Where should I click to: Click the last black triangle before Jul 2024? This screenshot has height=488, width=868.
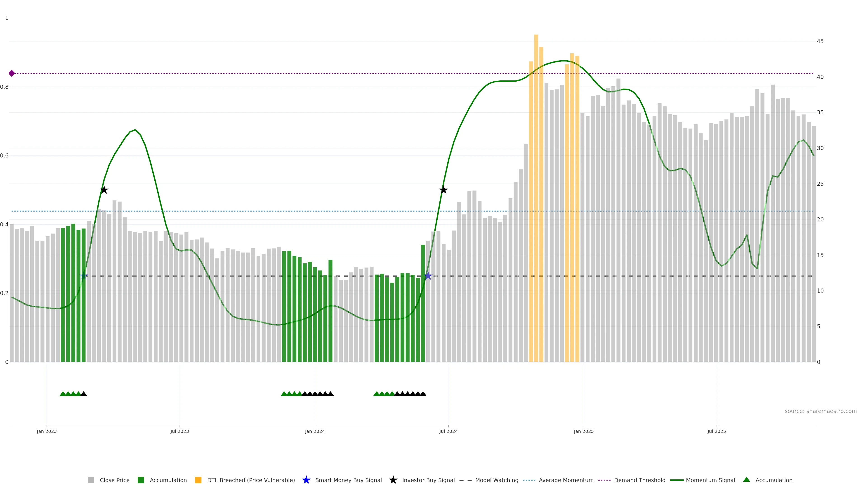(423, 394)
